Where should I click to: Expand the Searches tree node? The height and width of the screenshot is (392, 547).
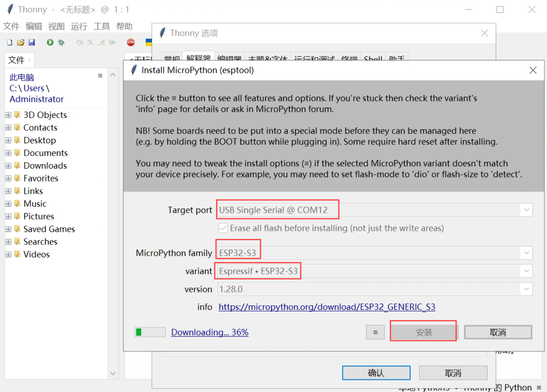point(8,242)
